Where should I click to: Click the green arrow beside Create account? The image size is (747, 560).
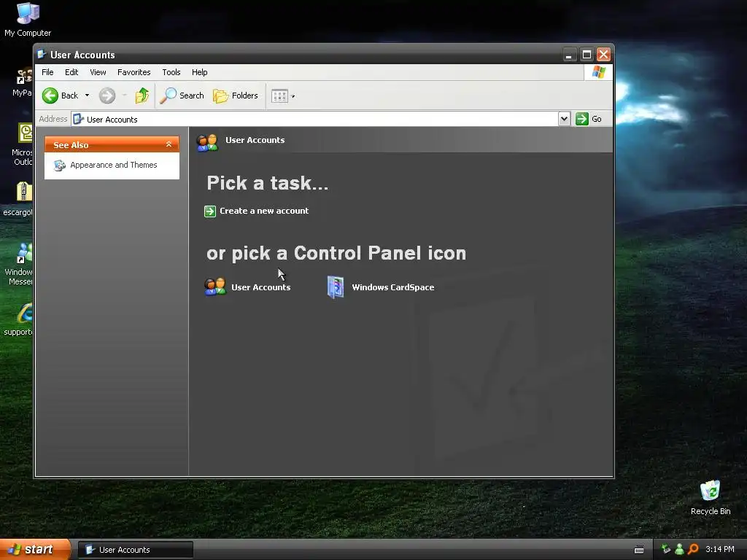pyautogui.click(x=210, y=211)
